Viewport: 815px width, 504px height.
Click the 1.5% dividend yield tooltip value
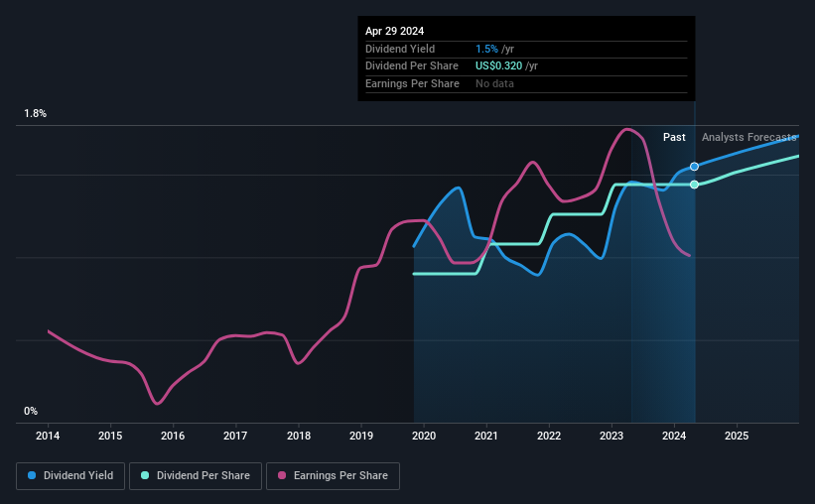pos(486,49)
